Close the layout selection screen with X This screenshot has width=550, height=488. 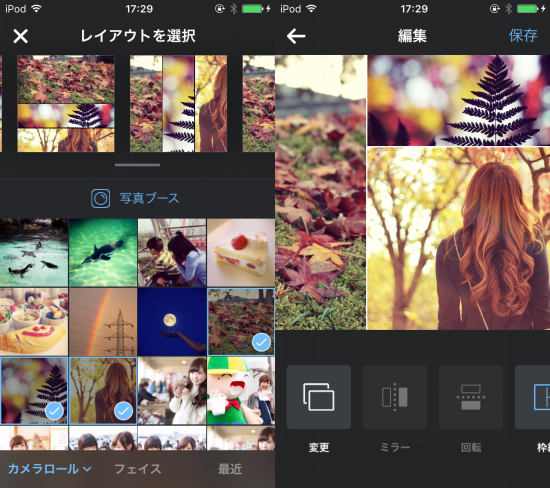(x=20, y=36)
